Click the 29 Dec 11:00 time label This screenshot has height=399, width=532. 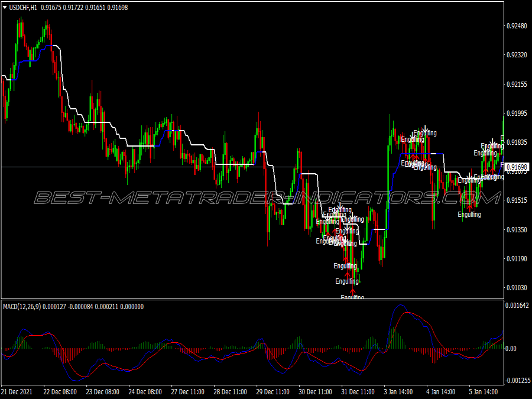pyautogui.click(x=273, y=391)
